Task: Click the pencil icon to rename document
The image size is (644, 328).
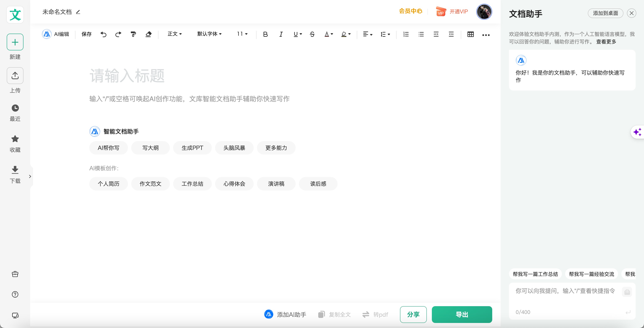Action: tap(78, 12)
